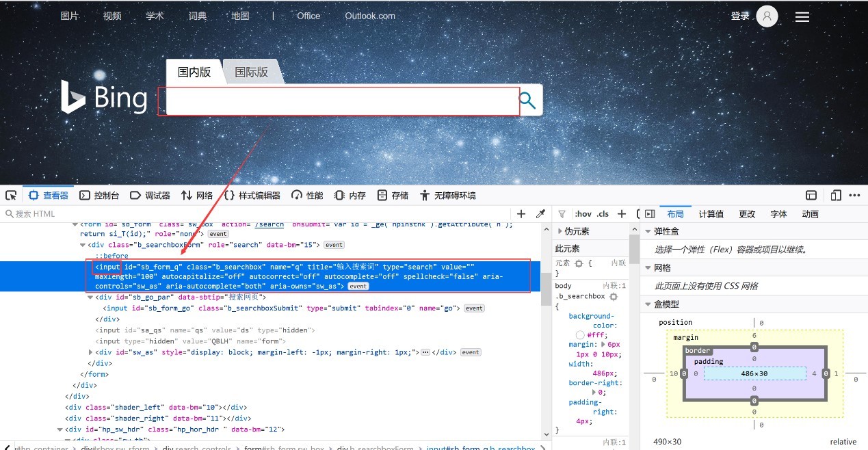This screenshot has height=450, width=868.
Task: Open the 控制台 console panel
Action: [99, 195]
